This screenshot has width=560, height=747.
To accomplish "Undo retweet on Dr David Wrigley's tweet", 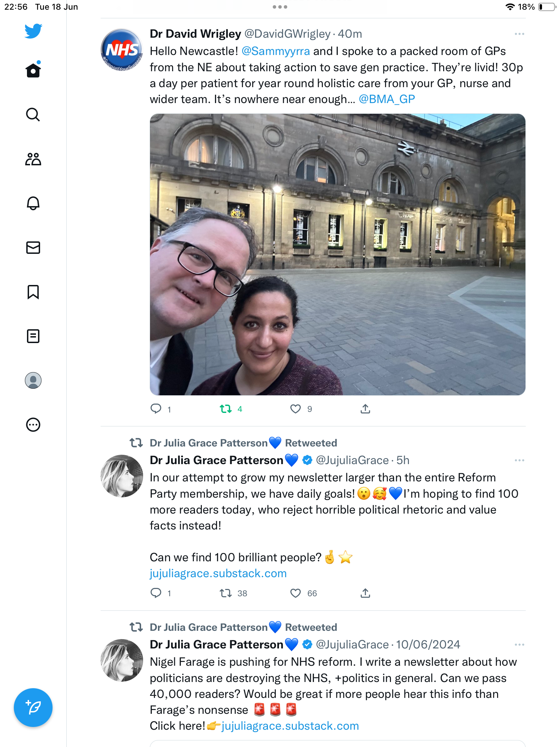I will coord(226,409).
